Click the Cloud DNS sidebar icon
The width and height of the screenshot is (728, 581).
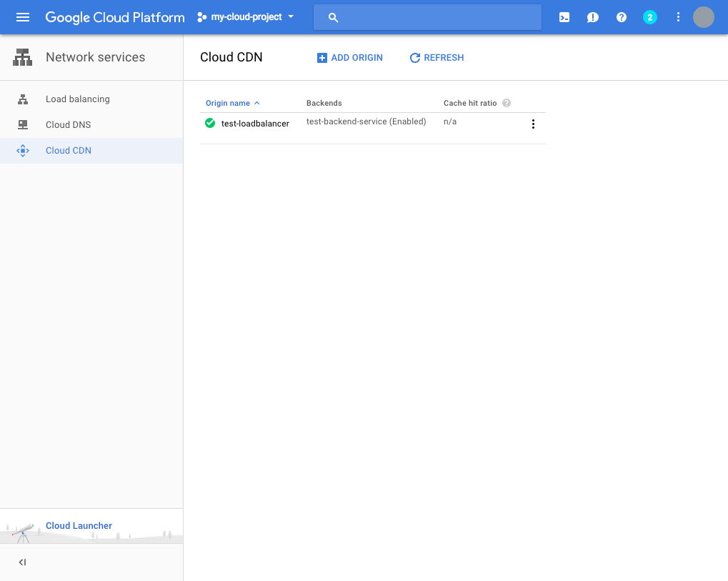click(23, 124)
